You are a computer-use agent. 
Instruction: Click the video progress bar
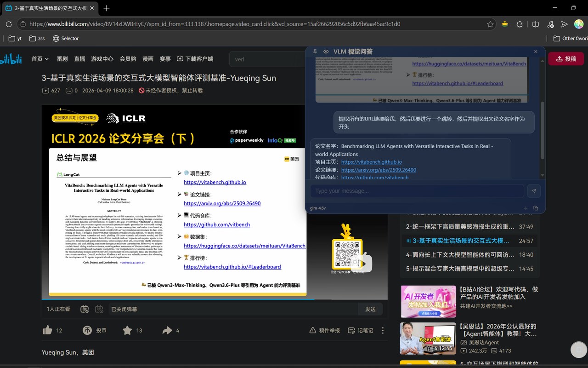point(215,300)
